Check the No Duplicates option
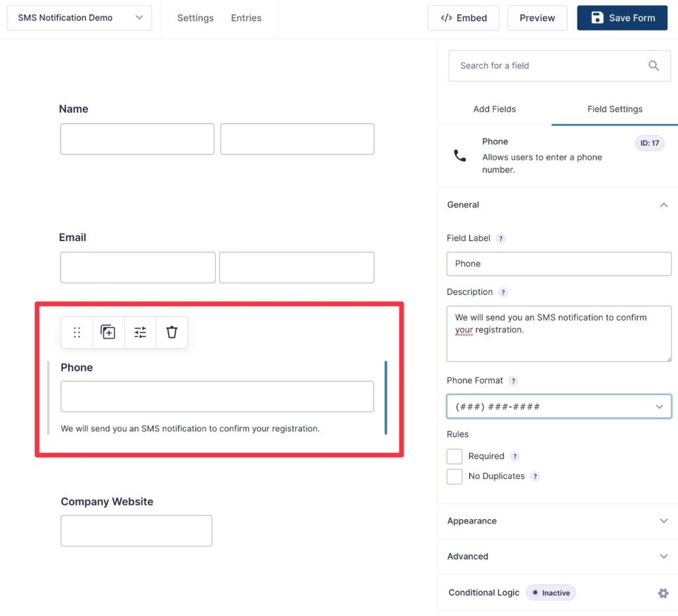 (454, 476)
